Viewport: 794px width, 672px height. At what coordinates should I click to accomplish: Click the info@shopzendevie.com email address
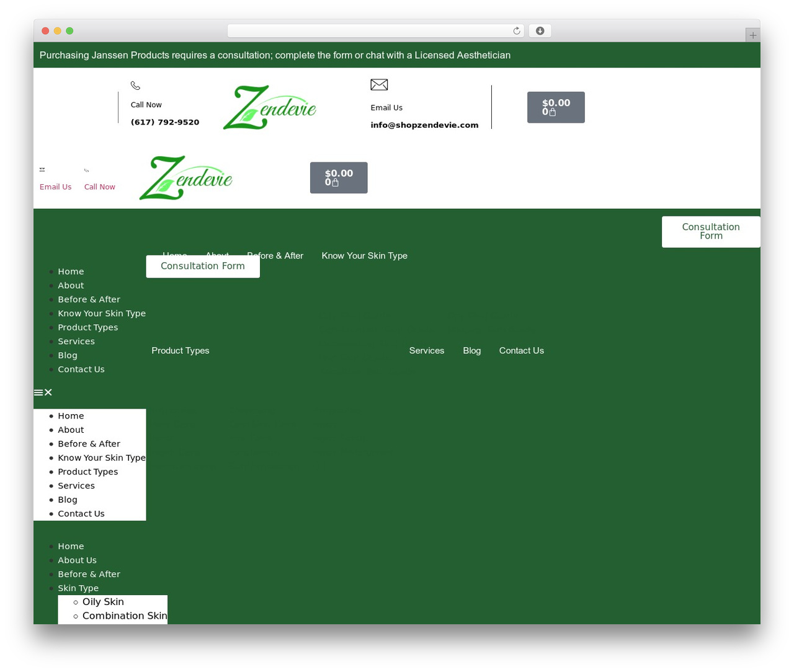coord(424,125)
